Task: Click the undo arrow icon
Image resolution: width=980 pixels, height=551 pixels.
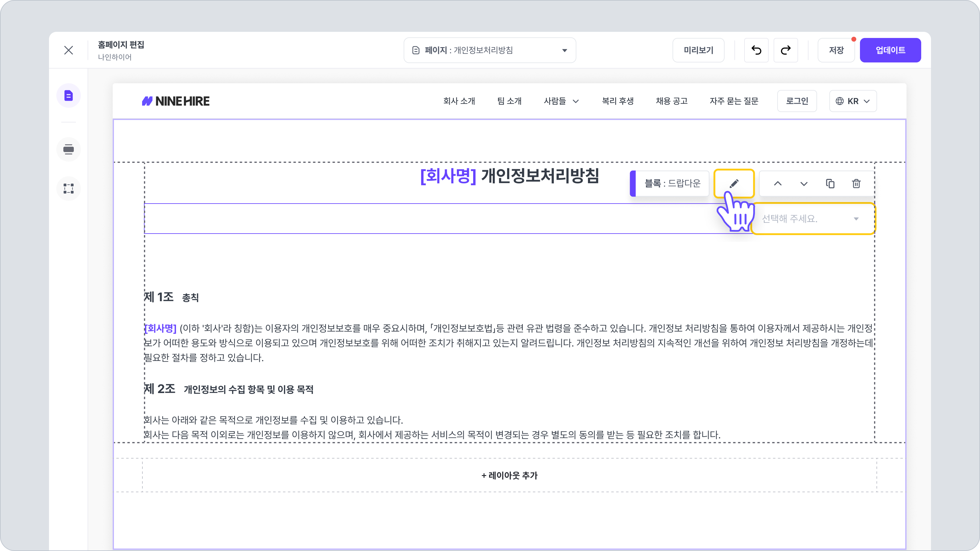Action: (x=756, y=50)
